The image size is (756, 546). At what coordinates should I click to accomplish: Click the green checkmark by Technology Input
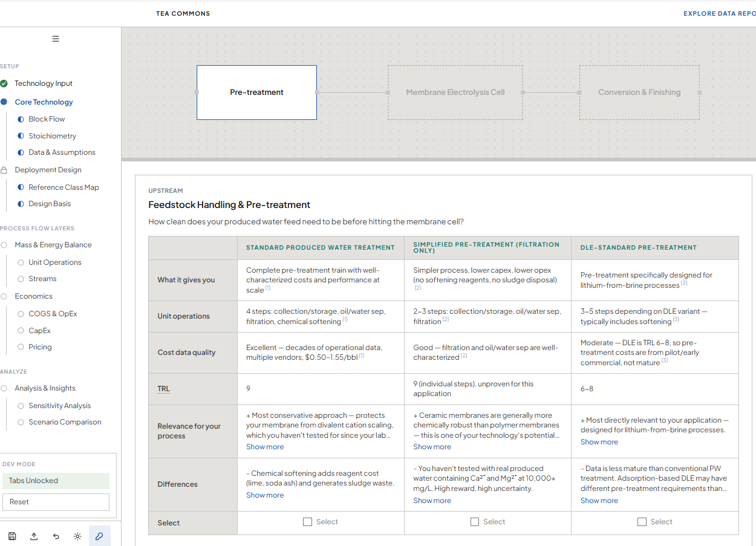coord(4,83)
